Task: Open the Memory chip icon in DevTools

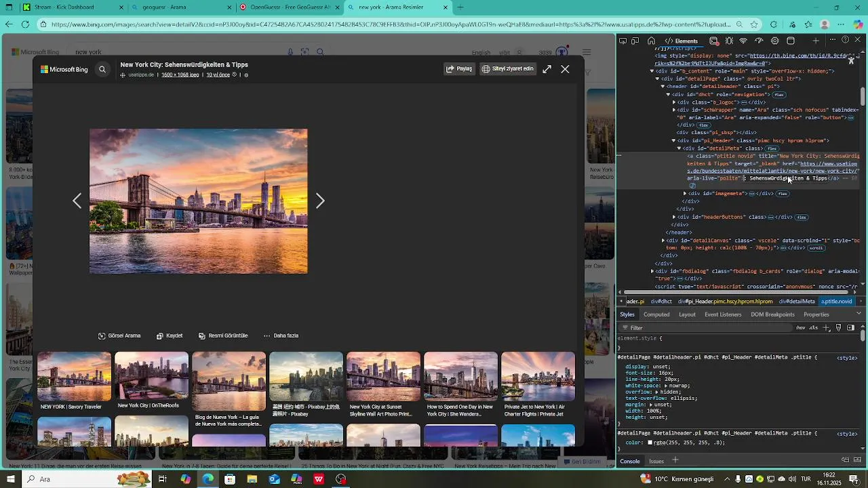Action: (x=775, y=41)
